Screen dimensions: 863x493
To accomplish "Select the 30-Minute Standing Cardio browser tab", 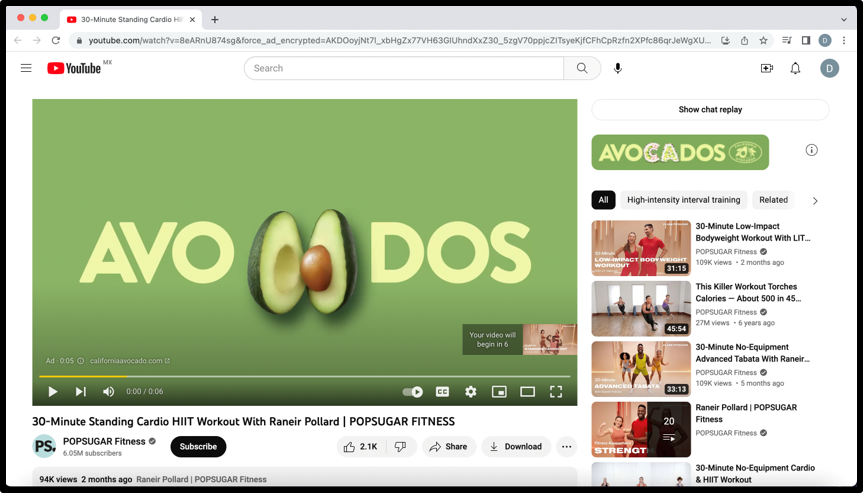I will click(x=131, y=20).
